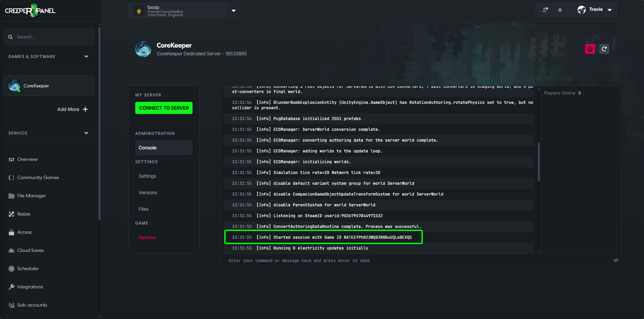The height and width of the screenshot is (319, 644).
Task: Click Connect to Server button
Action: coord(164,108)
